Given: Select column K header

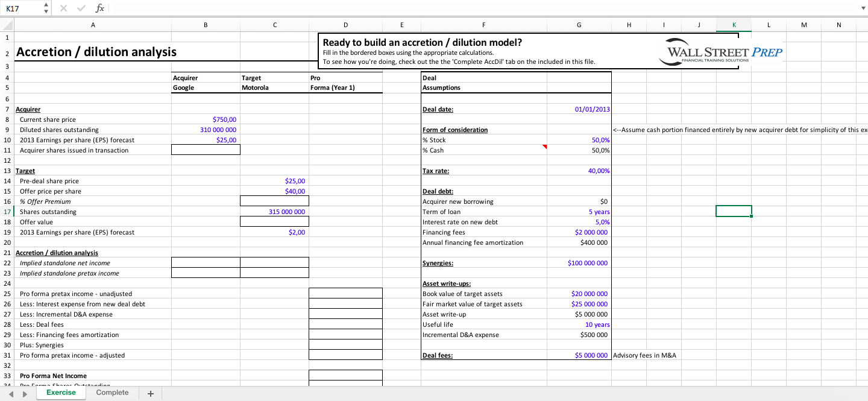Looking at the screenshot, I should (734, 25).
